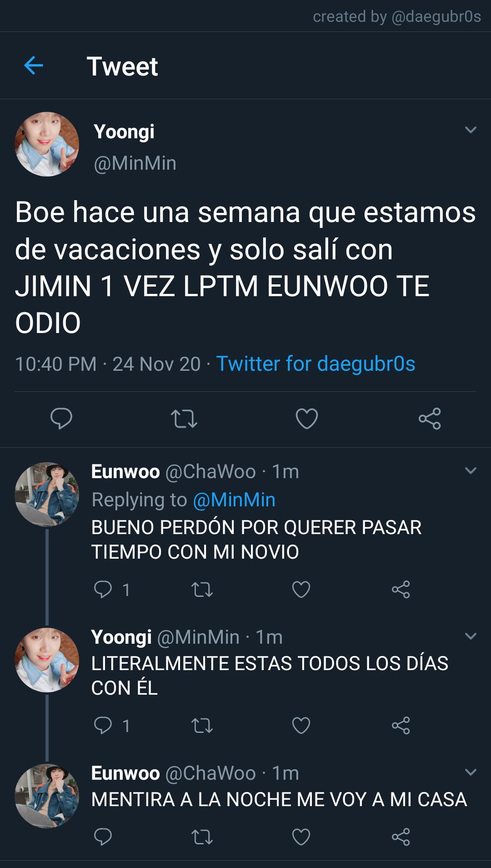Open Yoongi's profile picture at top
491x868 pixels.
click(x=47, y=144)
